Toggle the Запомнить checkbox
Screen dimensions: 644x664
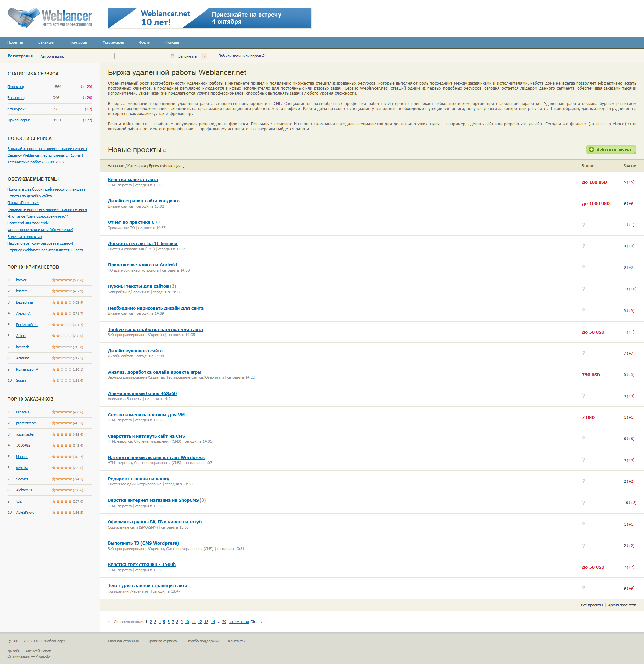coord(172,56)
